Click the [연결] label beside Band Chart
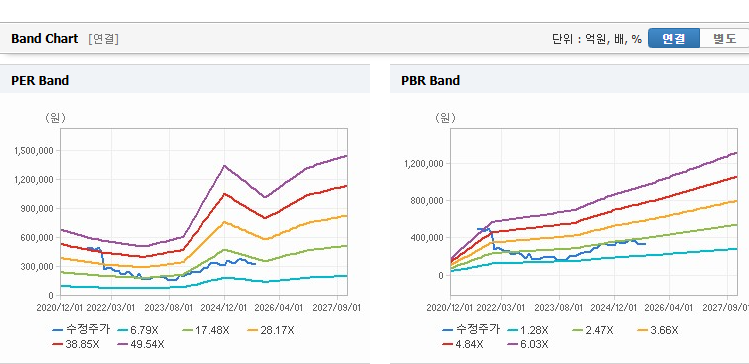 click(x=103, y=39)
